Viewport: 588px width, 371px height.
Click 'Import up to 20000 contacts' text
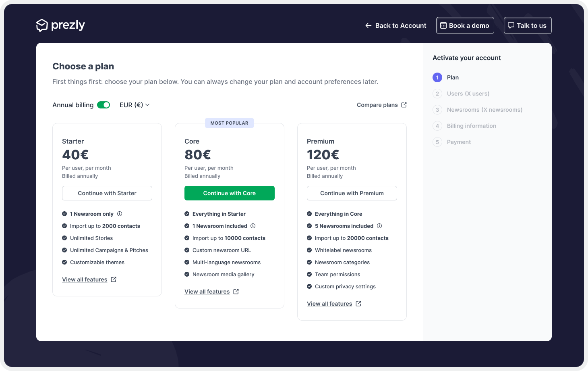click(x=352, y=238)
